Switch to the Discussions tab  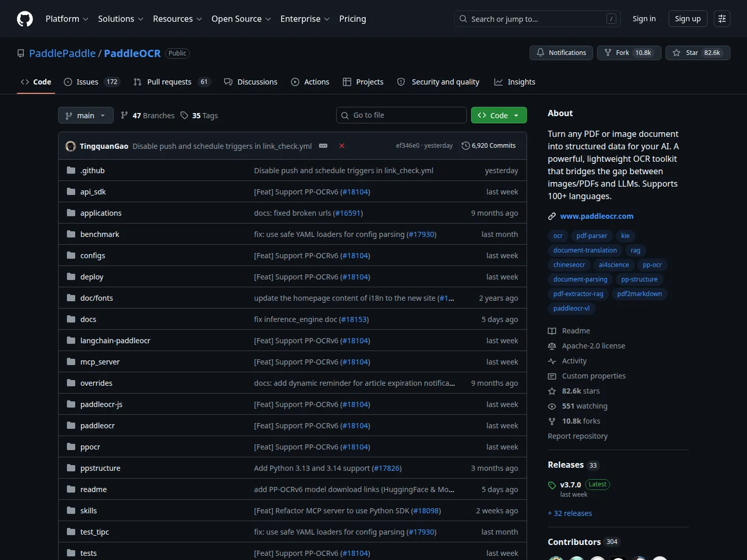click(x=251, y=82)
